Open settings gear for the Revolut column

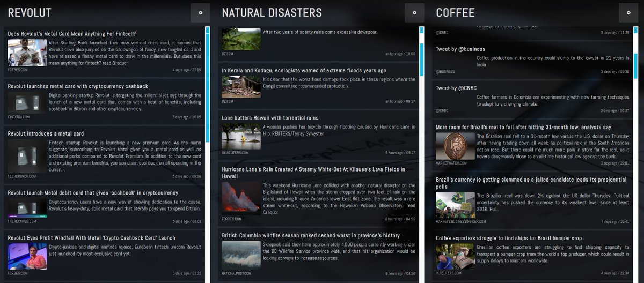[200, 12]
